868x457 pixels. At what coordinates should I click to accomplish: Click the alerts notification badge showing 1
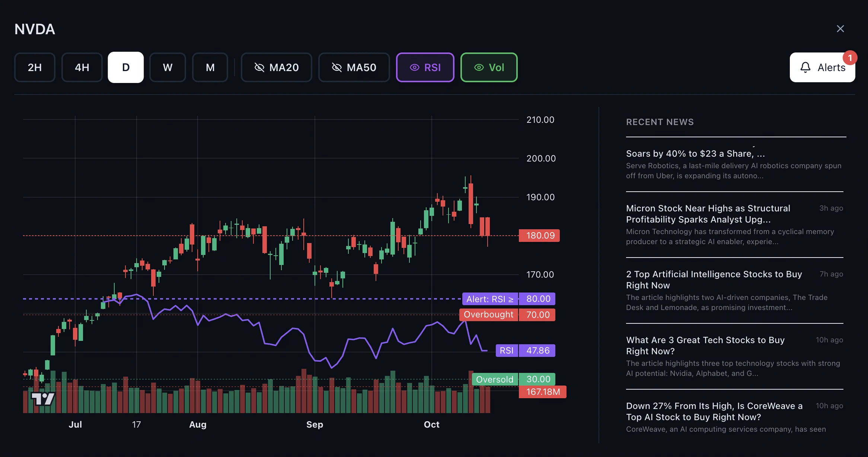coord(851,58)
